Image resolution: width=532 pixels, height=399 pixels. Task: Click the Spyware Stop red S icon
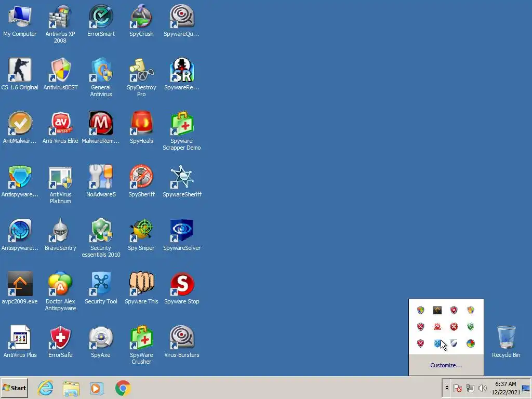(x=181, y=288)
